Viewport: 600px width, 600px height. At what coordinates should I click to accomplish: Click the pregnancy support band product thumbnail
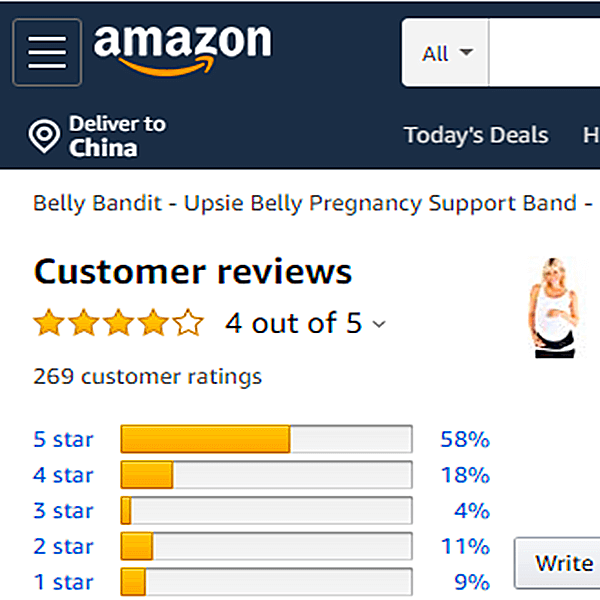[x=553, y=308]
